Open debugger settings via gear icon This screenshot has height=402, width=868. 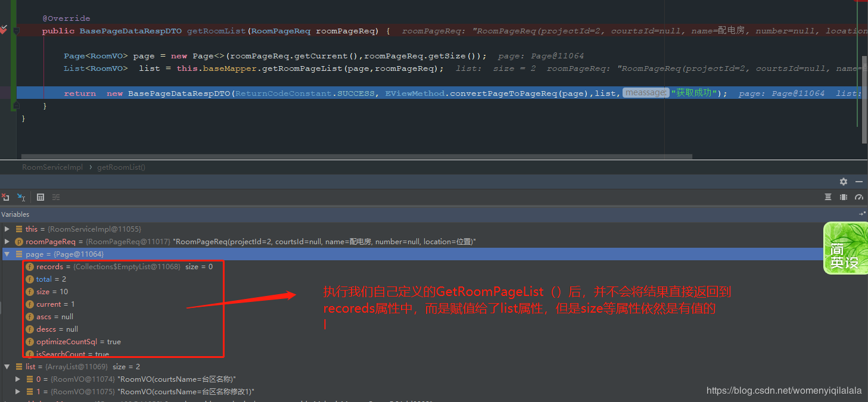(x=844, y=181)
